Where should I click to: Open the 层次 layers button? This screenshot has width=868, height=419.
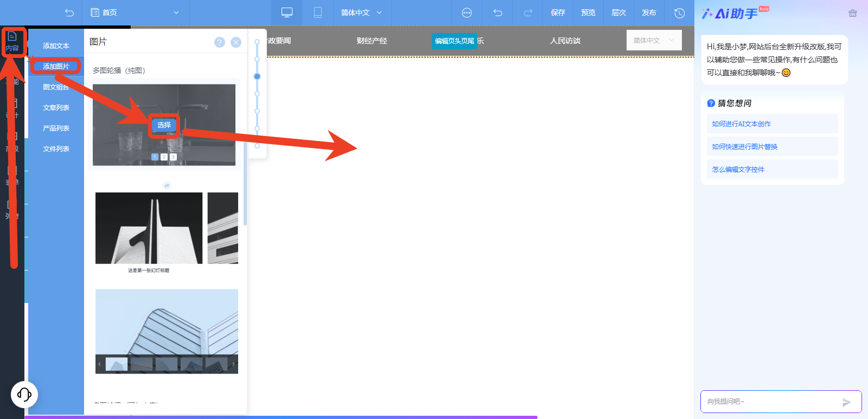[618, 12]
